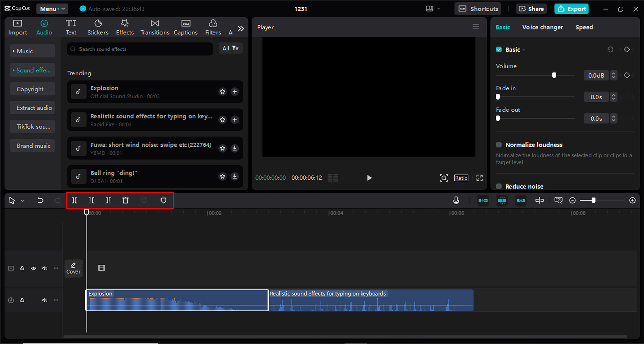Enter fullscreen preview in Player
This screenshot has height=344, width=644.
479,178
